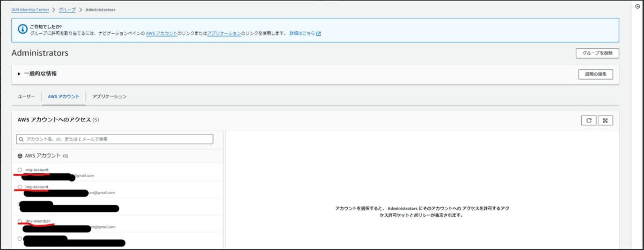Click the external link icon after 詳細はこちら
The height and width of the screenshot is (250, 644).
(x=318, y=33)
